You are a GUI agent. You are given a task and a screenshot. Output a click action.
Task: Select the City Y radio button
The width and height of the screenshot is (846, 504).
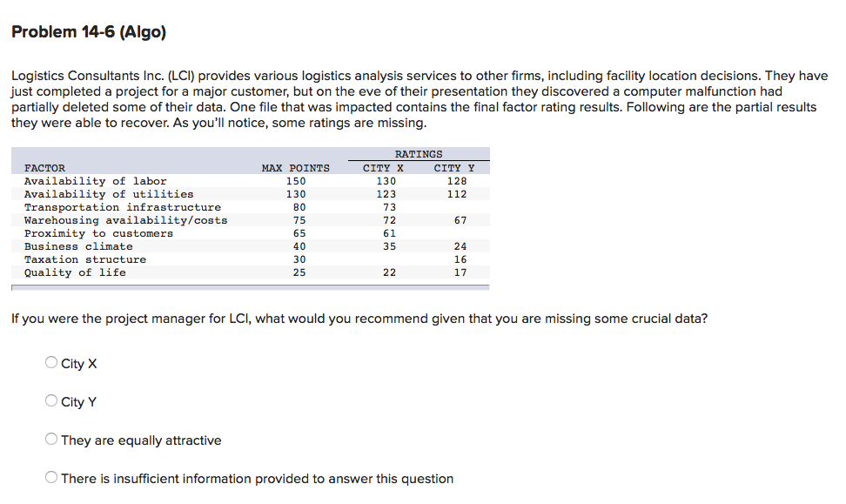click(50, 400)
